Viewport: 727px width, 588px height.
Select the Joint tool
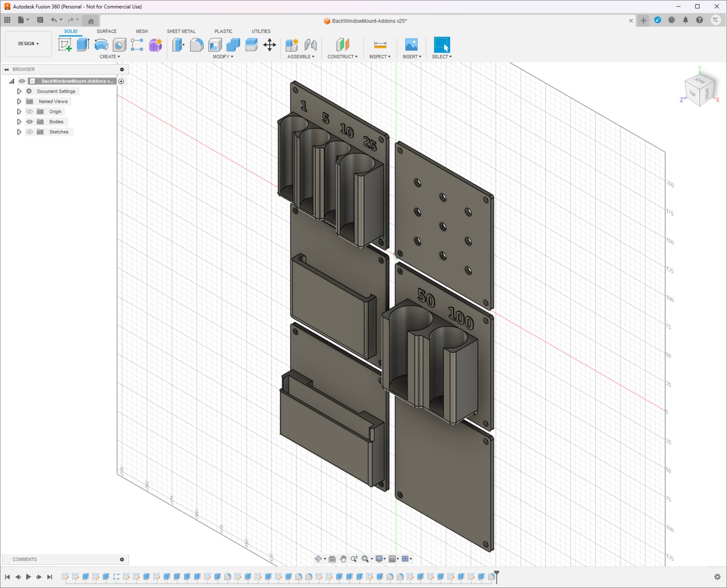pyautogui.click(x=311, y=45)
